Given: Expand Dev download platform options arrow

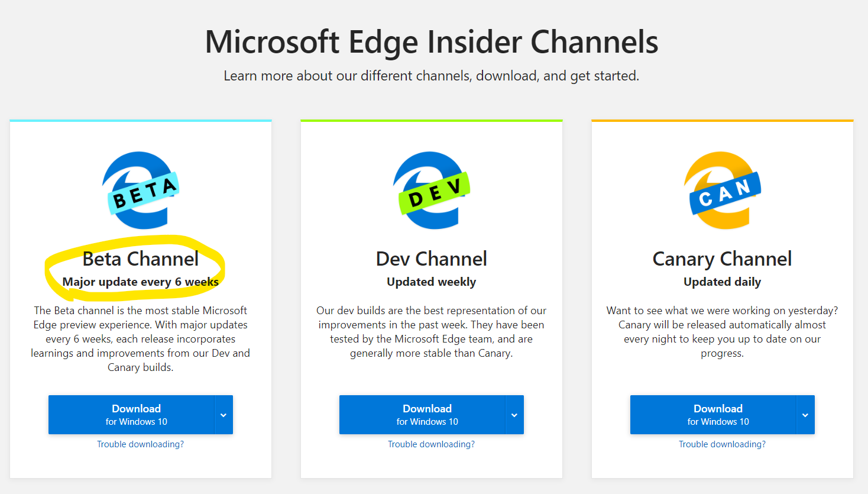Looking at the screenshot, I should click(x=514, y=415).
